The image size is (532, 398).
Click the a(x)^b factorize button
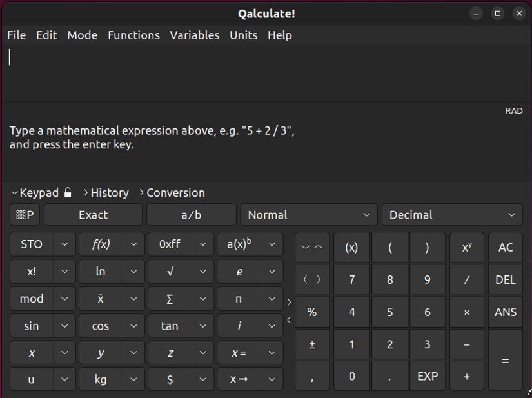[x=239, y=244]
